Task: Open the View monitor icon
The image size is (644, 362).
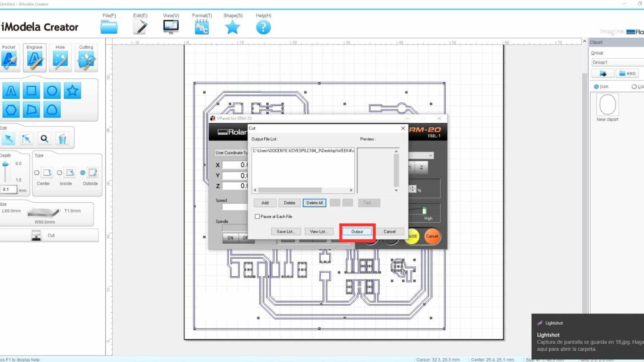Action: (171, 27)
